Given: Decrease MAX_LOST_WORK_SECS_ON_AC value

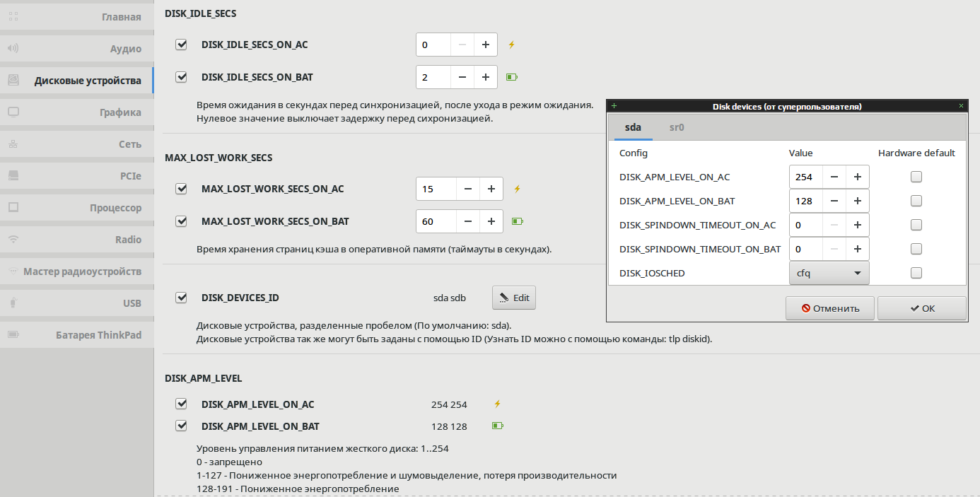Looking at the screenshot, I should pos(467,189).
